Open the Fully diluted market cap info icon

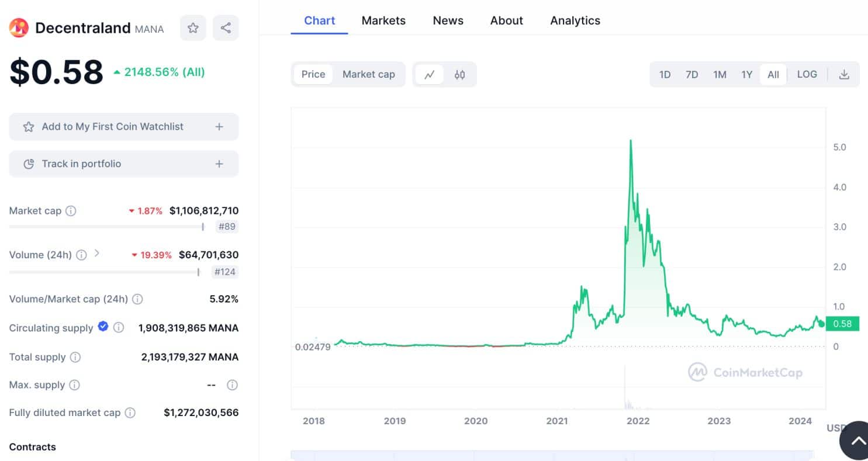pos(130,413)
